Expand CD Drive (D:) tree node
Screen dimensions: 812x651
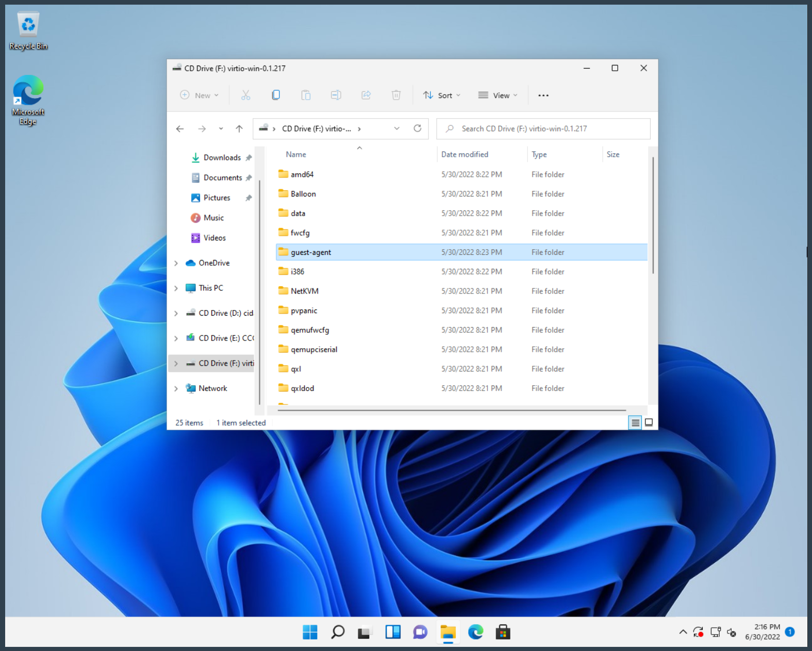tap(176, 313)
